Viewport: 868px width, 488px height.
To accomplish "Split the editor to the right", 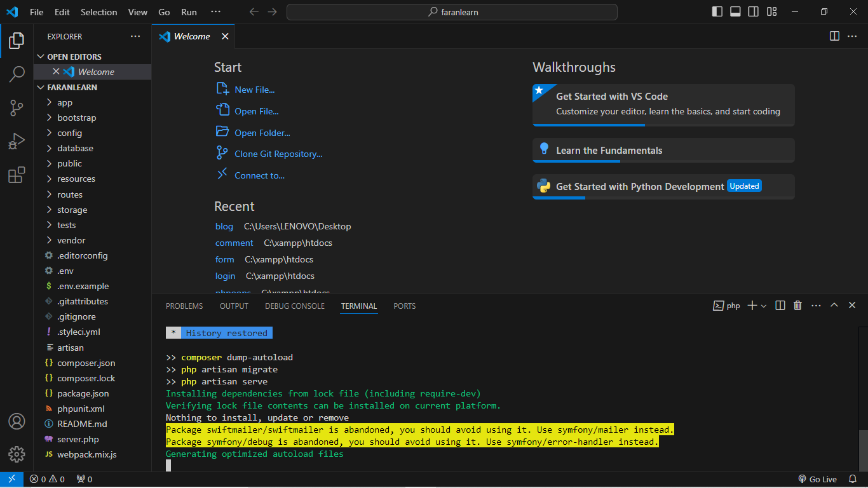I will click(834, 36).
